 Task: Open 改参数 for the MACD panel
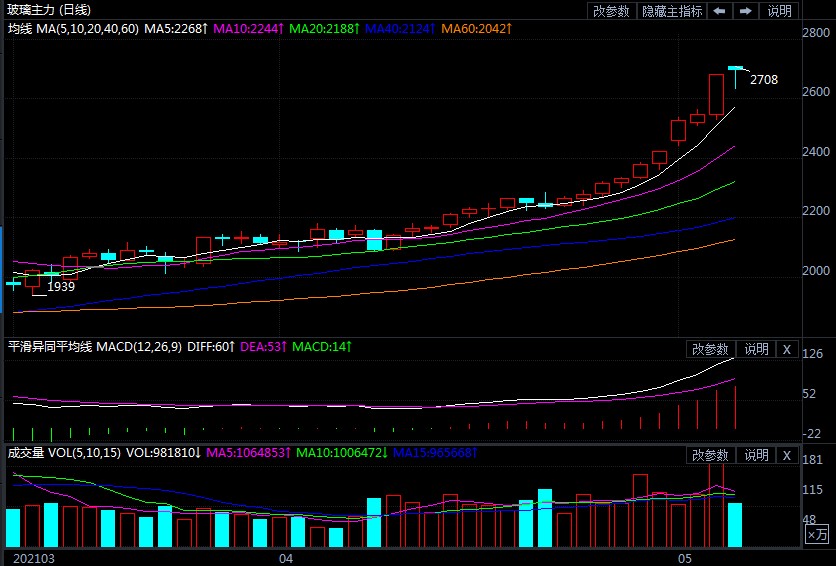click(x=711, y=349)
